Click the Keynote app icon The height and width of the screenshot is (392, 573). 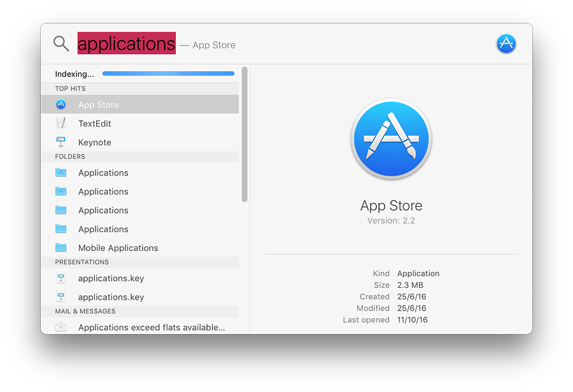(x=61, y=142)
